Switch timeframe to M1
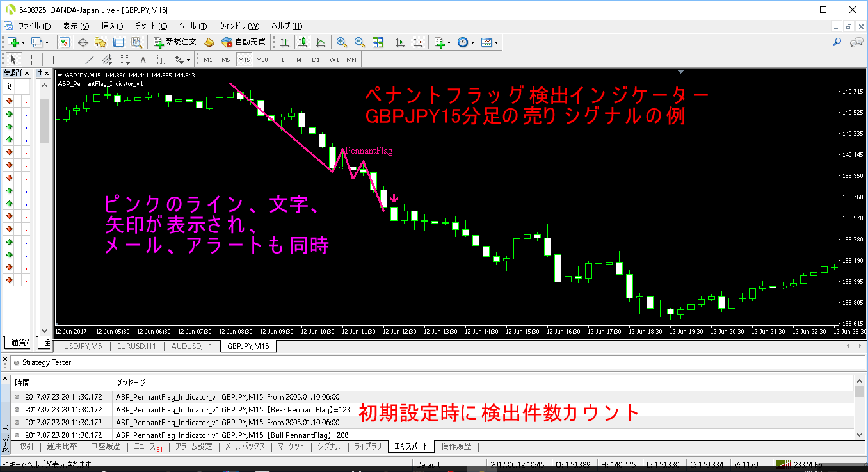This screenshot has height=472, width=868. (x=208, y=60)
